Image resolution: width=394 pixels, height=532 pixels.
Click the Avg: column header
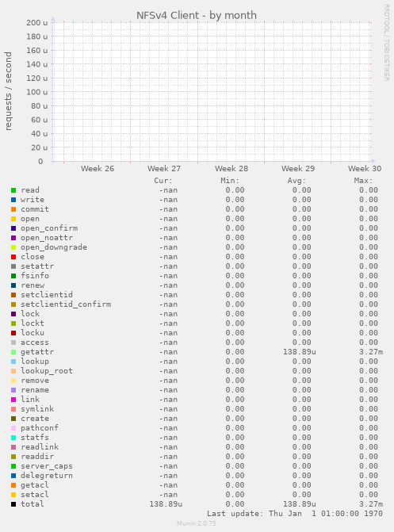click(x=296, y=181)
